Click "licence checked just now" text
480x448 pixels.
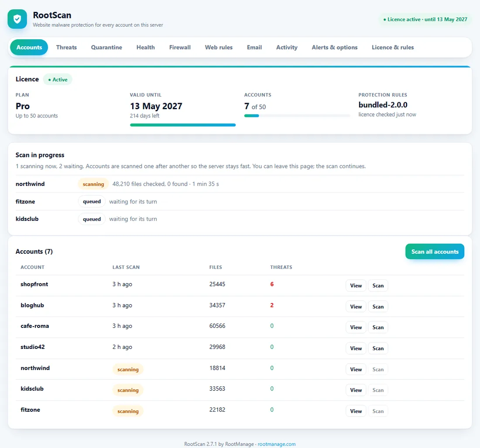(387, 114)
